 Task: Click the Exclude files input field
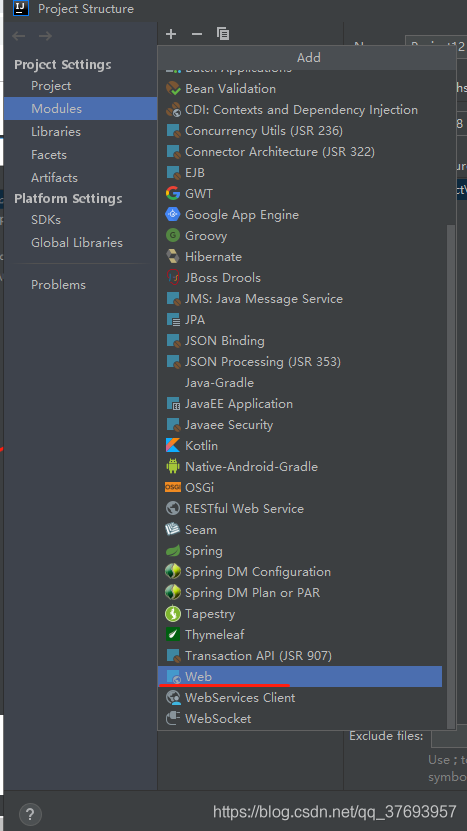point(449,737)
